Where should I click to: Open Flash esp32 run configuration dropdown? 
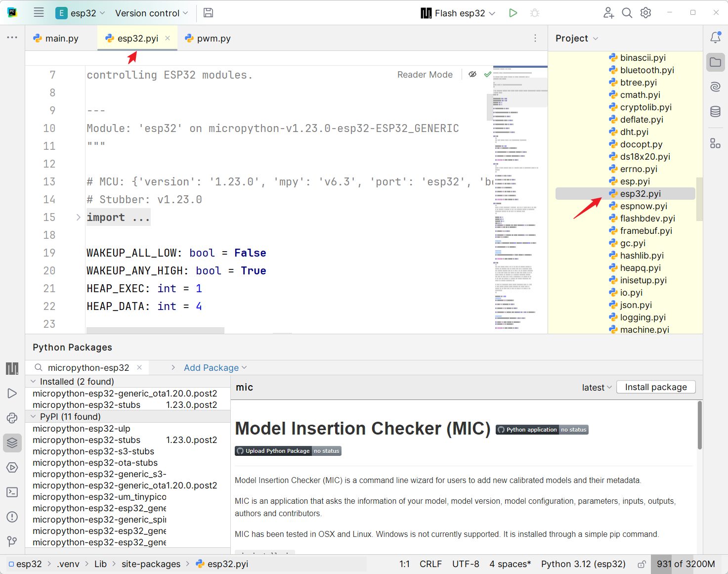[458, 13]
